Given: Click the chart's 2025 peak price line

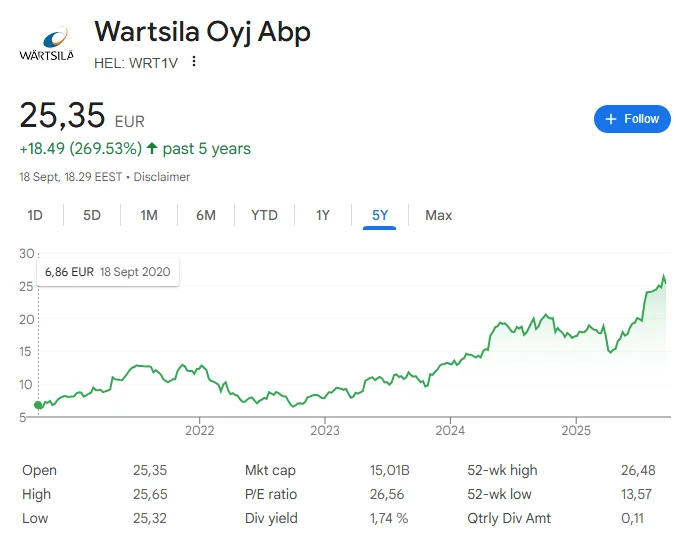Looking at the screenshot, I should click(x=664, y=277).
